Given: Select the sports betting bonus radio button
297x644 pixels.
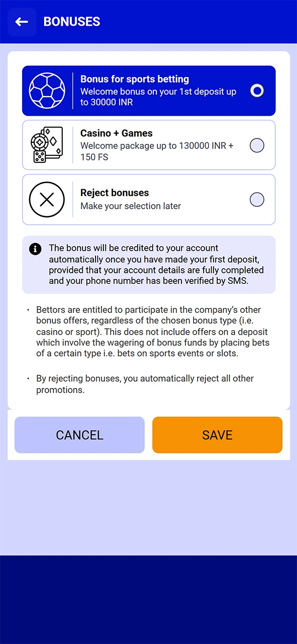Looking at the screenshot, I should 257,91.
